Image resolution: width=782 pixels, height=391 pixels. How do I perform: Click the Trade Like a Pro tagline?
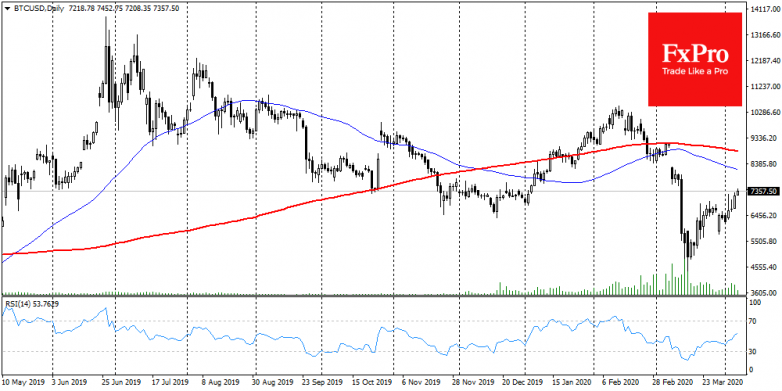[695, 72]
